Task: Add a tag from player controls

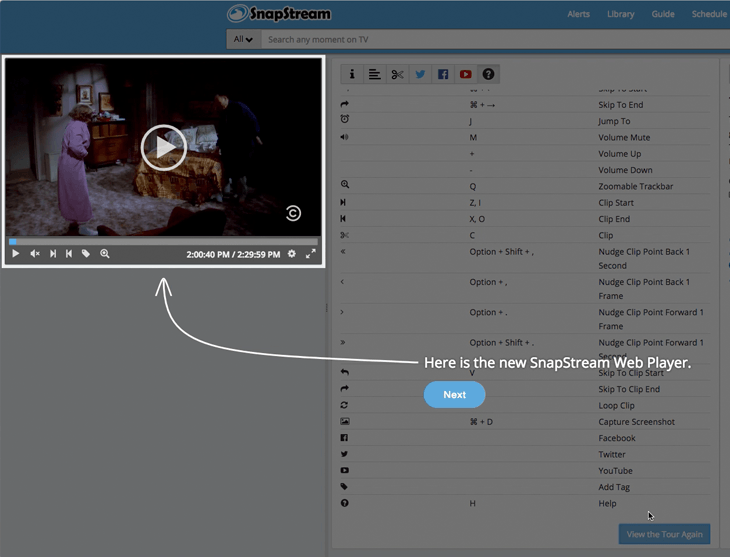Action: [x=86, y=254]
